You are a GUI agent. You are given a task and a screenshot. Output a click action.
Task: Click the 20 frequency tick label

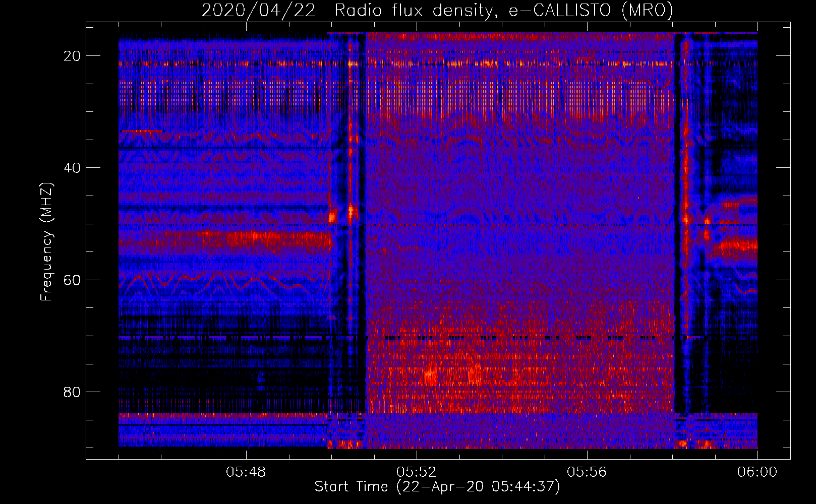click(x=73, y=56)
